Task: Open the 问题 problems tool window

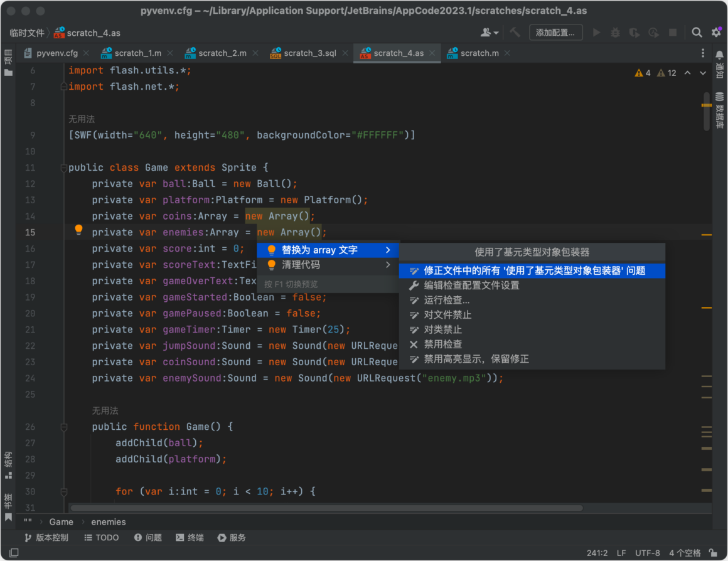Action: 148,538
